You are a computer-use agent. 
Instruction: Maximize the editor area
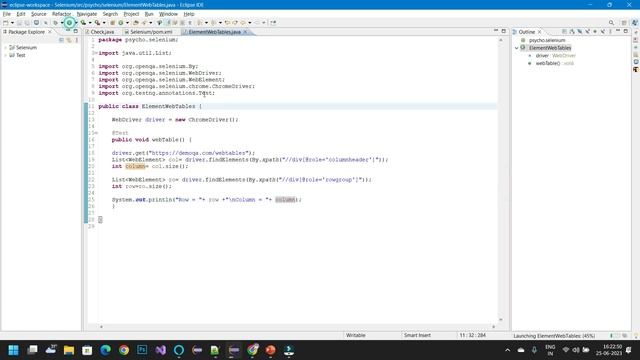pos(504,31)
